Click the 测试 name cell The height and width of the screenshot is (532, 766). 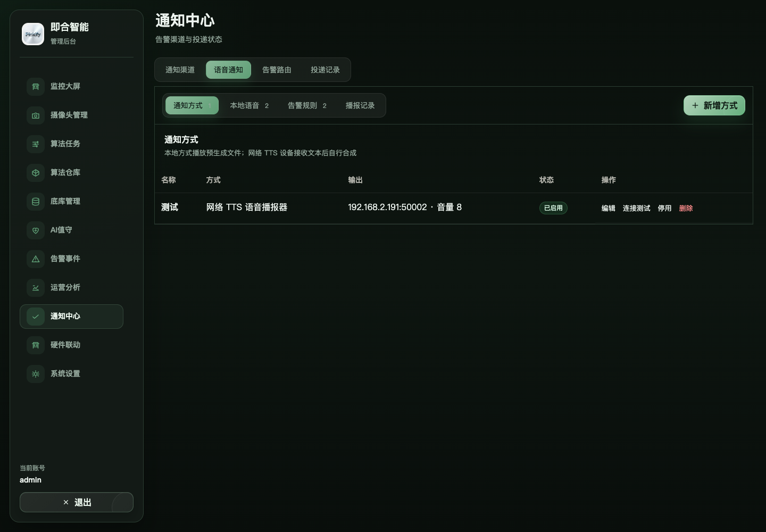(x=170, y=207)
